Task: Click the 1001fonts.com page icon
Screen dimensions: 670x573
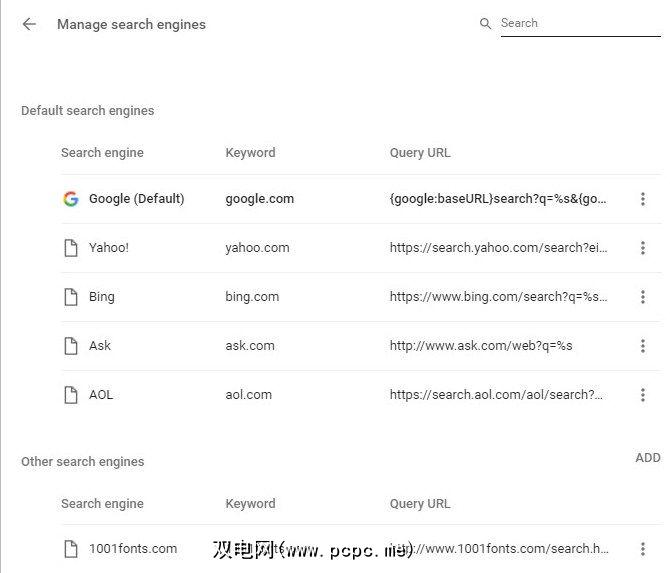Action: point(70,548)
